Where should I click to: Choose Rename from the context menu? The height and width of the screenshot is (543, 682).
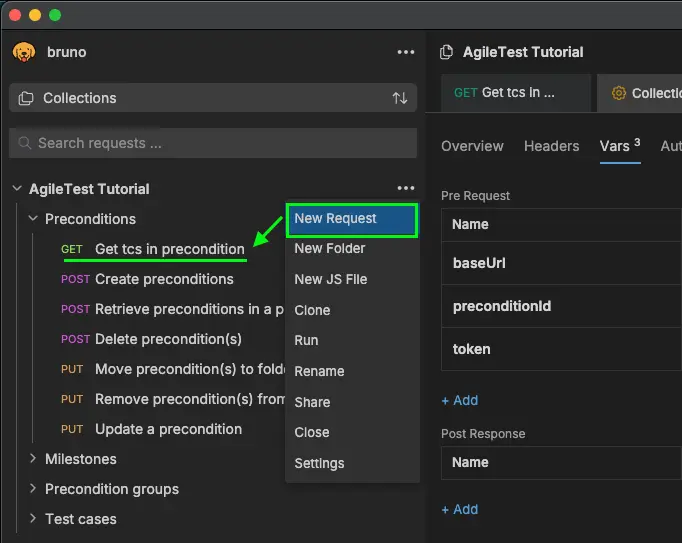[x=352, y=371]
